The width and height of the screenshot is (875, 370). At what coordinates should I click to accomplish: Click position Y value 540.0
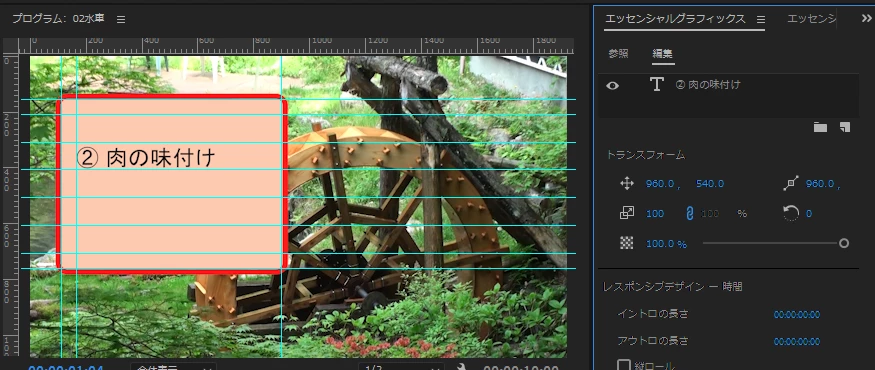[x=710, y=184]
